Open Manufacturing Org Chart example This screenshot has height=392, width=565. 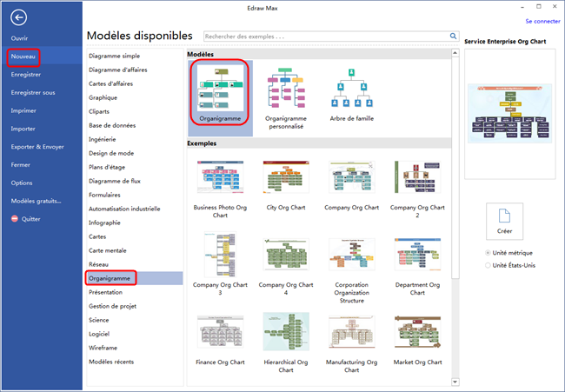pyautogui.click(x=352, y=332)
